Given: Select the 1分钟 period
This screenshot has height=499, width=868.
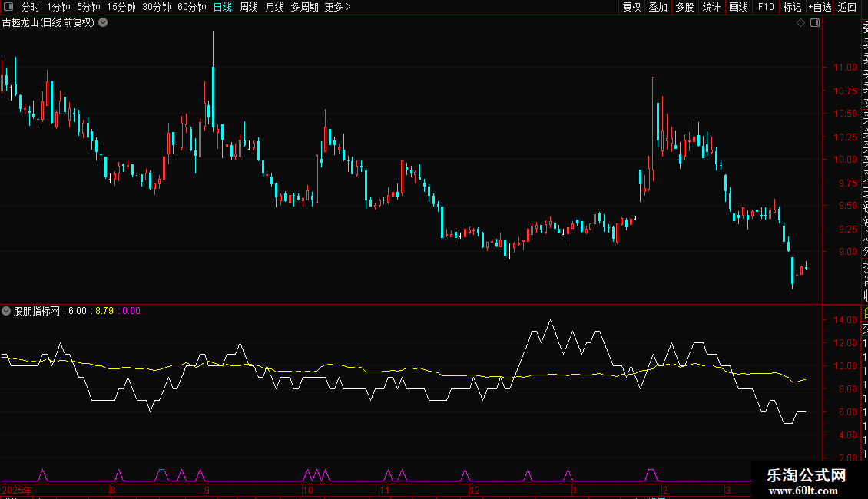Looking at the screenshot, I should 58,7.
